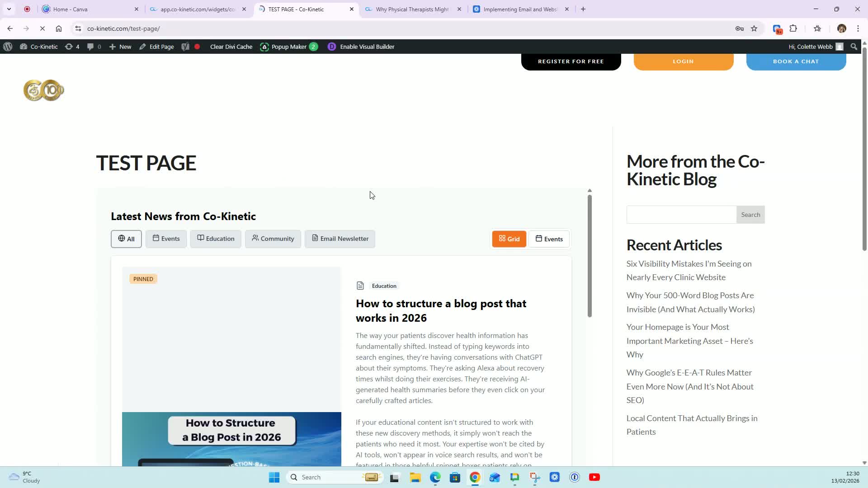Open the Windows Start menu
The image size is (868, 488).
pos(274,477)
